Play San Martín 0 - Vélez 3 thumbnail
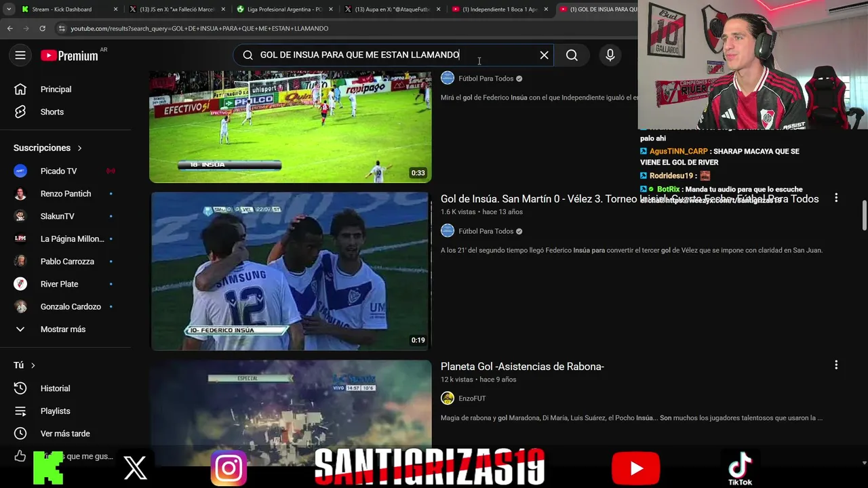868x488 pixels. (290, 271)
